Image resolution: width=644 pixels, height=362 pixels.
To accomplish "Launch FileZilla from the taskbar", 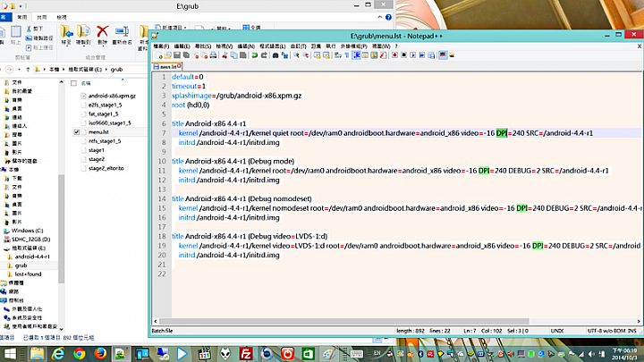I will pyautogui.click(x=247, y=353).
